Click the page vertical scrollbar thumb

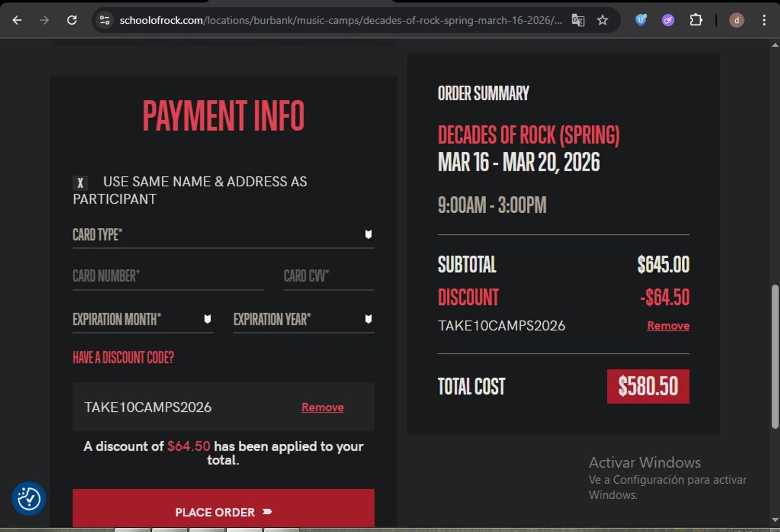coord(775,357)
